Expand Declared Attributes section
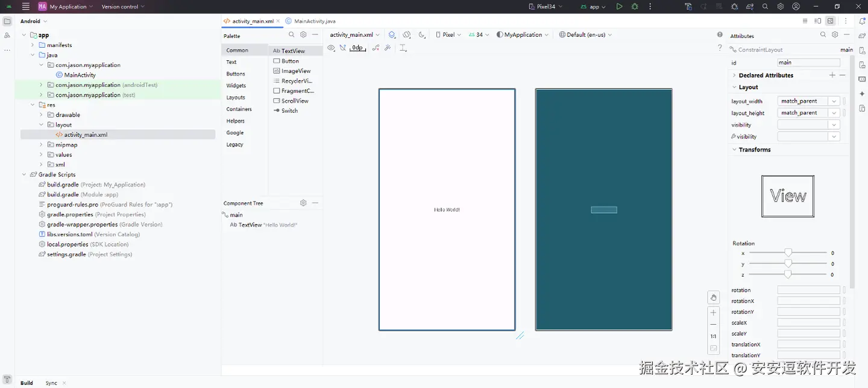This screenshot has height=388, width=868. 734,75
